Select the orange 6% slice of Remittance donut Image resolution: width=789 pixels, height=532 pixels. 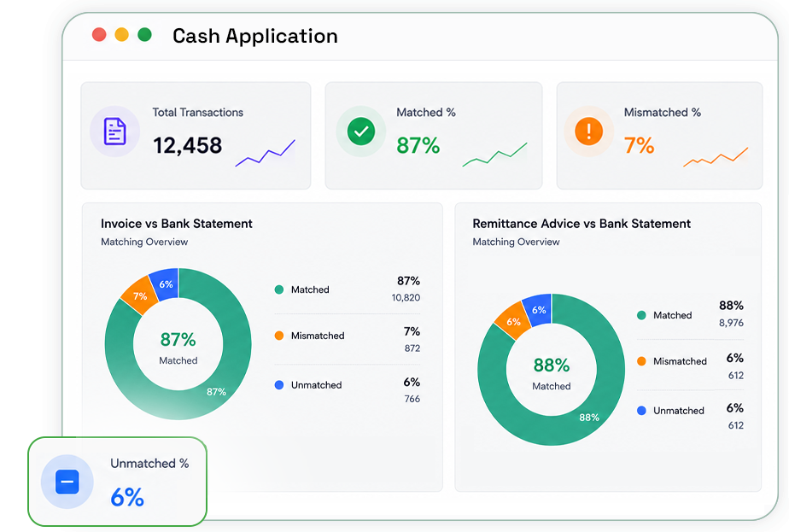click(x=512, y=321)
